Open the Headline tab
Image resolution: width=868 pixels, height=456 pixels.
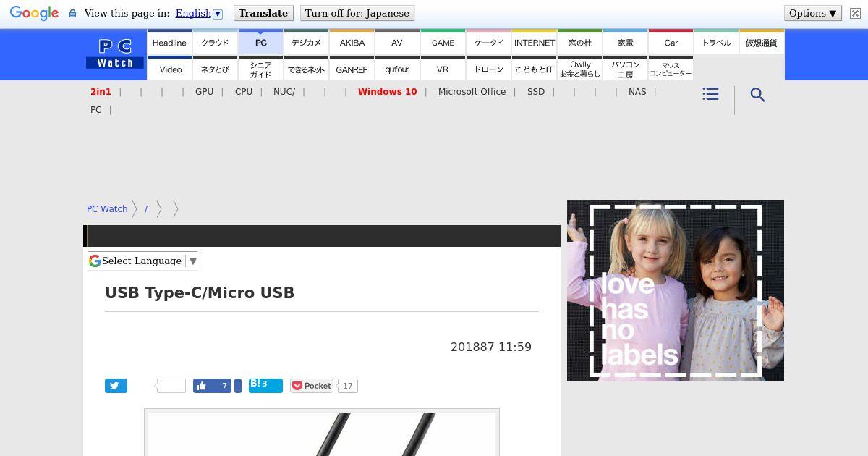[x=169, y=43]
